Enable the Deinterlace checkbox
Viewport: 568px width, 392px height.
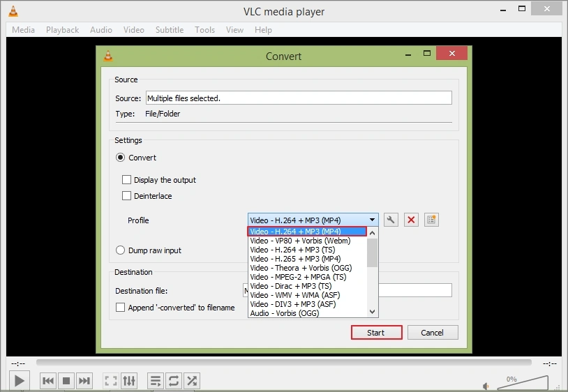(126, 196)
